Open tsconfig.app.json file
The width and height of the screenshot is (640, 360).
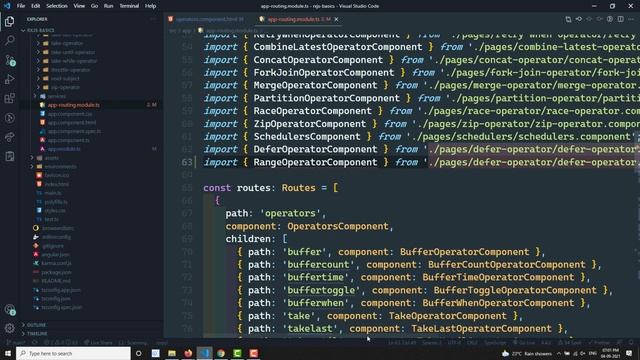click(61, 290)
